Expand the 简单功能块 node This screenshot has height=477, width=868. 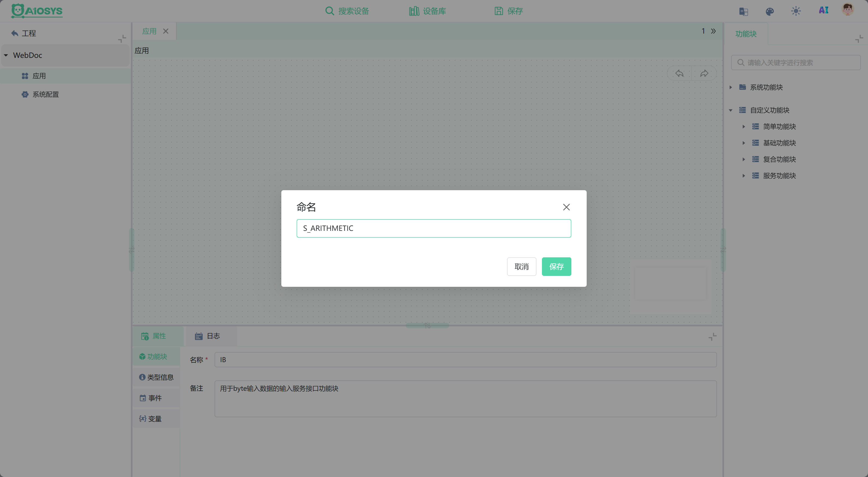click(x=744, y=127)
